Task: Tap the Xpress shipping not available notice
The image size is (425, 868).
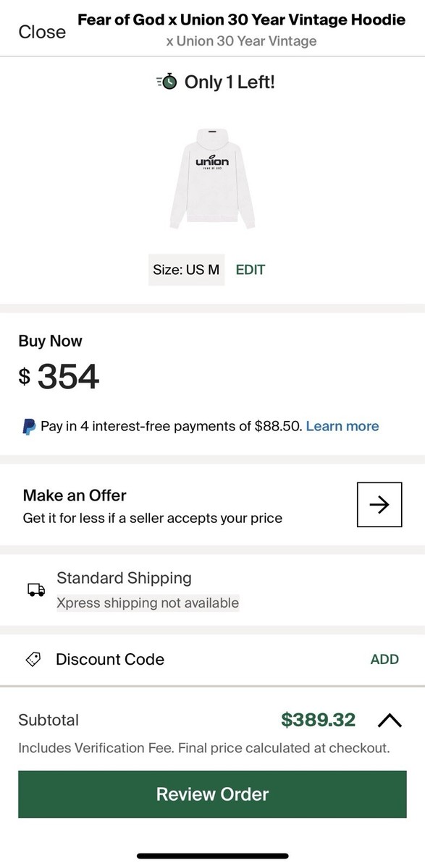Action: tap(148, 603)
